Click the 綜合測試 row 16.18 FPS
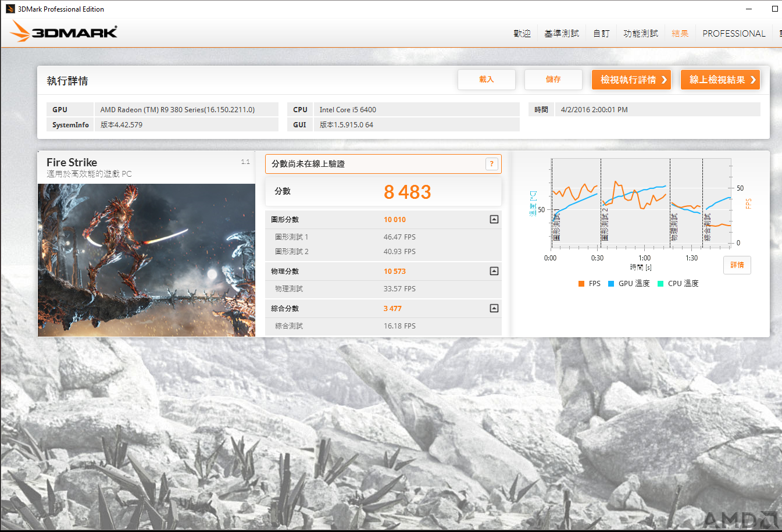The height and width of the screenshot is (532, 782). pos(383,326)
